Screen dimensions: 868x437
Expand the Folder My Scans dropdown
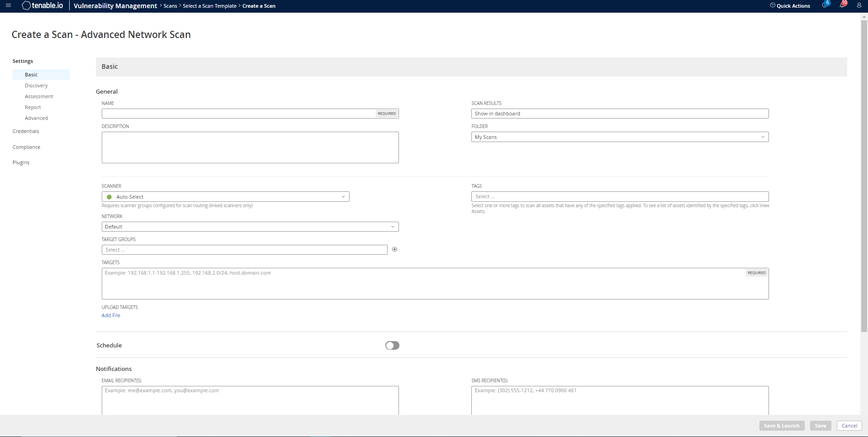619,137
